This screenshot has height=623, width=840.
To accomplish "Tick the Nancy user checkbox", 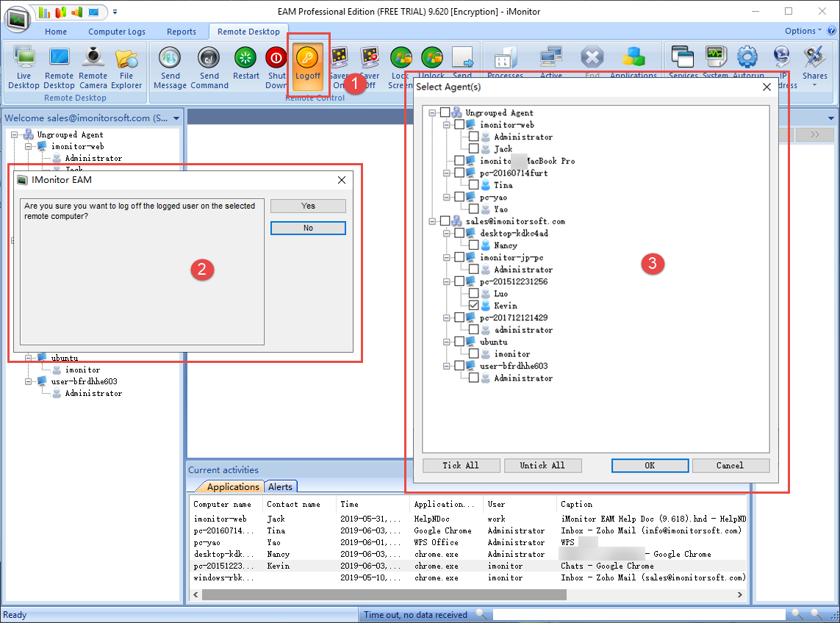I will (473, 245).
